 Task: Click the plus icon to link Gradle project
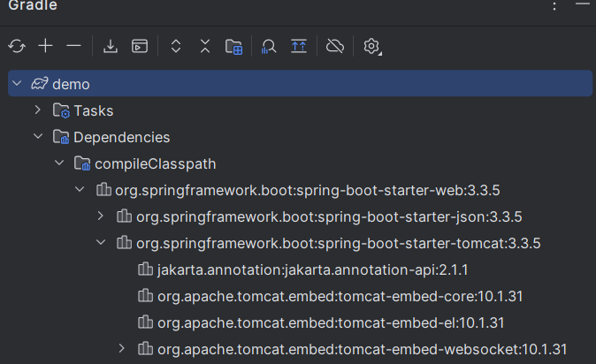pyautogui.click(x=46, y=46)
